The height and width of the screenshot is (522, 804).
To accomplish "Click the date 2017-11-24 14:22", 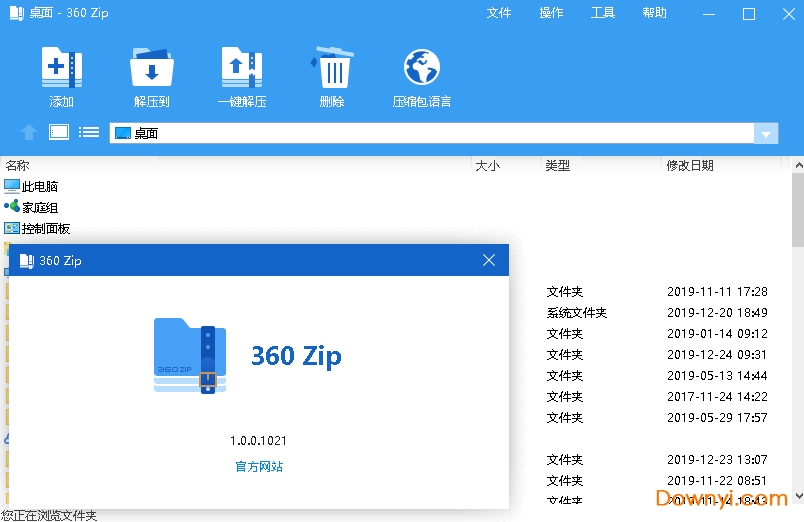I will pyautogui.click(x=717, y=397).
